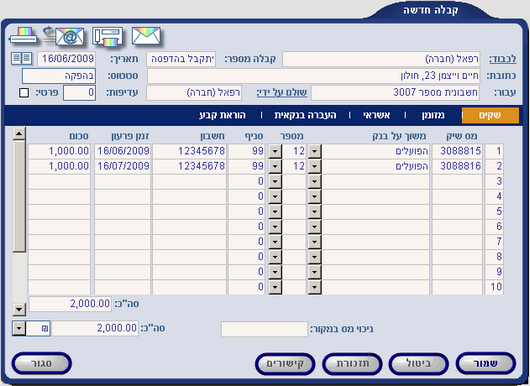530x386 pixels.
Task: Click the scrollbar up arrow above the checks table
Action: point(19,134)
